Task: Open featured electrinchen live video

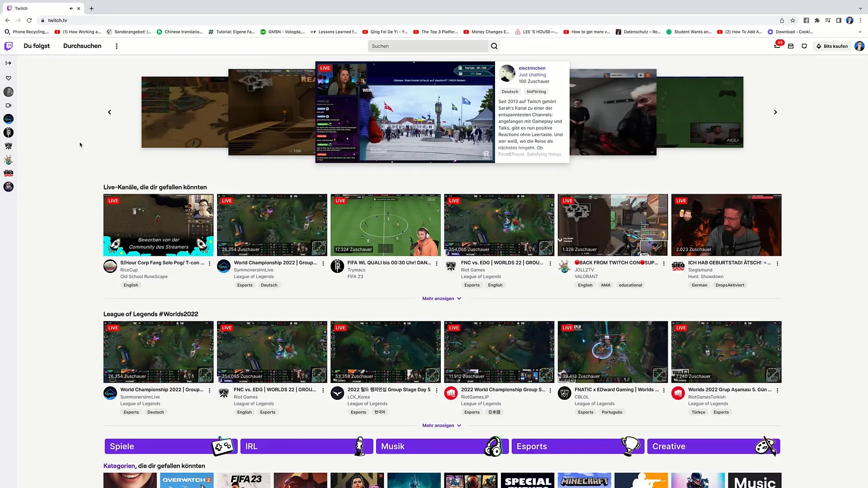Action: 405,112
